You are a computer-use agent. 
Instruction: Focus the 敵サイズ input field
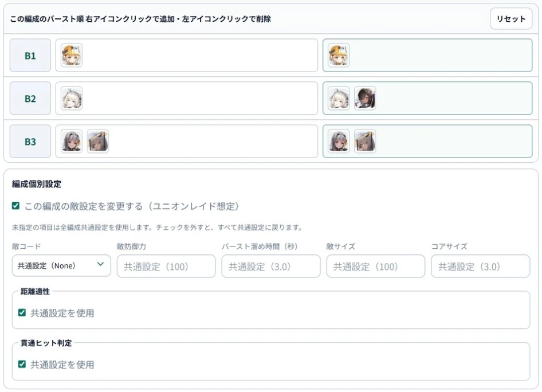375,266
